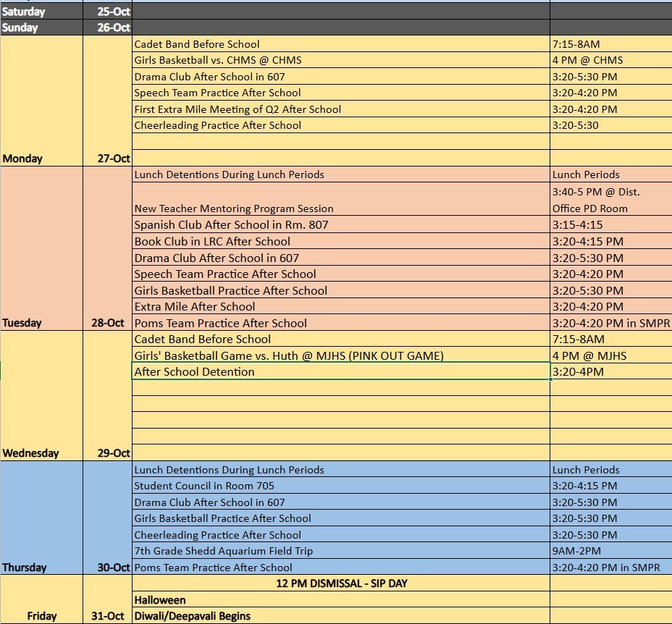Click the 12 PM DISMISSAL - SIP DAY cell
672x624 pixels.
[340, 583]
